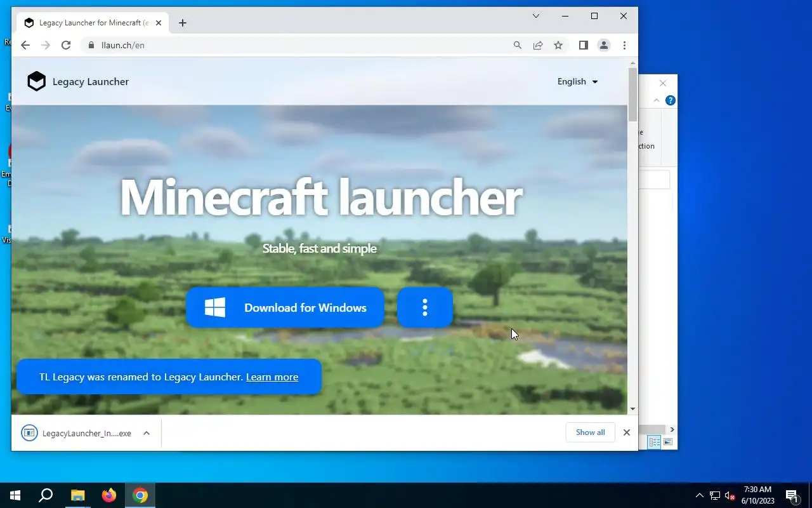Close the background Explorer window

(663, 83)
